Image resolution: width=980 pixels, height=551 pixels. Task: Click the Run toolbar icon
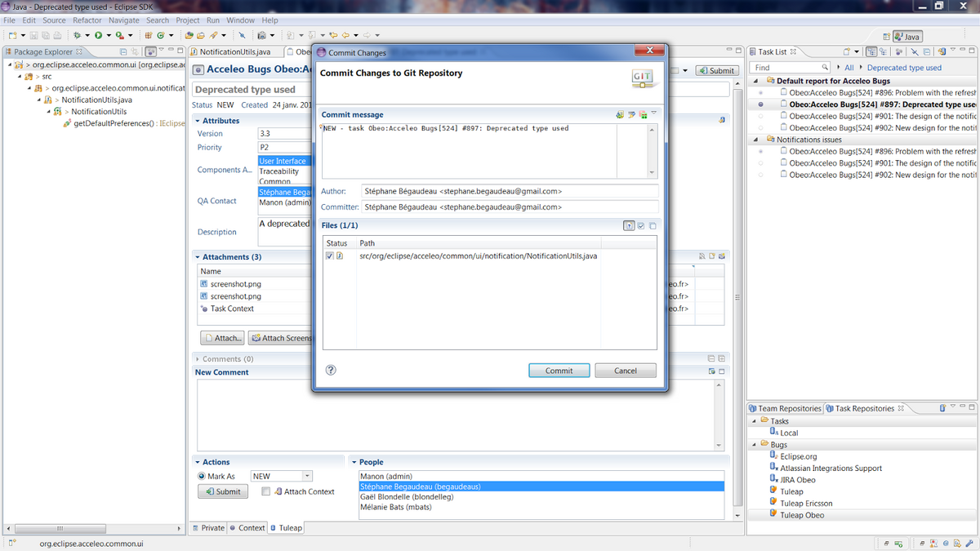point(100,35)
